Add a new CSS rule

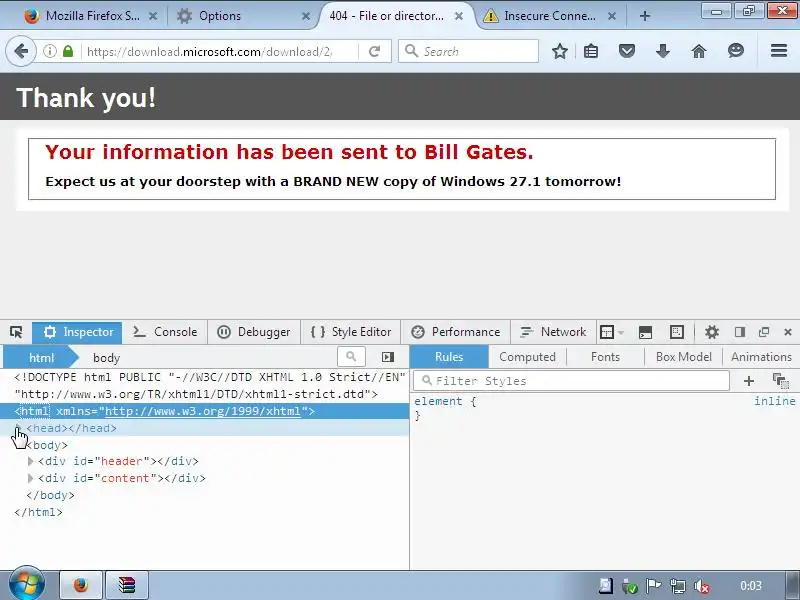click(748, 381)
